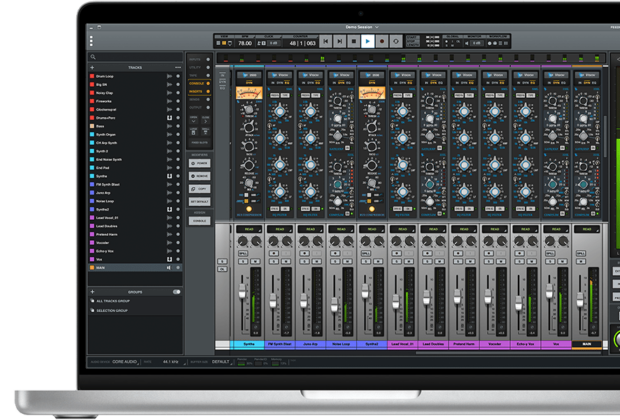This screenshot has width=620, height=420.
Task: Mute the Synths mixer channel
Action: (255, 261)
